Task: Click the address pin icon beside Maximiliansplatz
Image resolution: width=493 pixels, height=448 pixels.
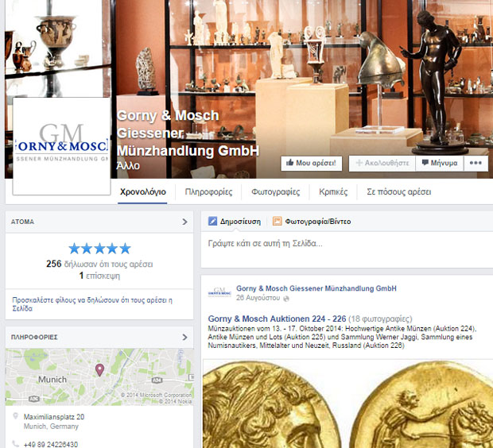Action: 15,416
